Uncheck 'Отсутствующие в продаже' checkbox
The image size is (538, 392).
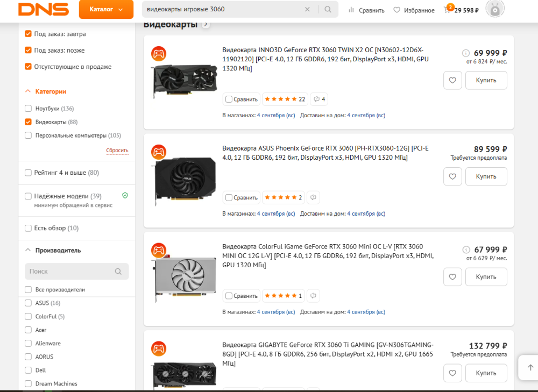tap(28, 67)
